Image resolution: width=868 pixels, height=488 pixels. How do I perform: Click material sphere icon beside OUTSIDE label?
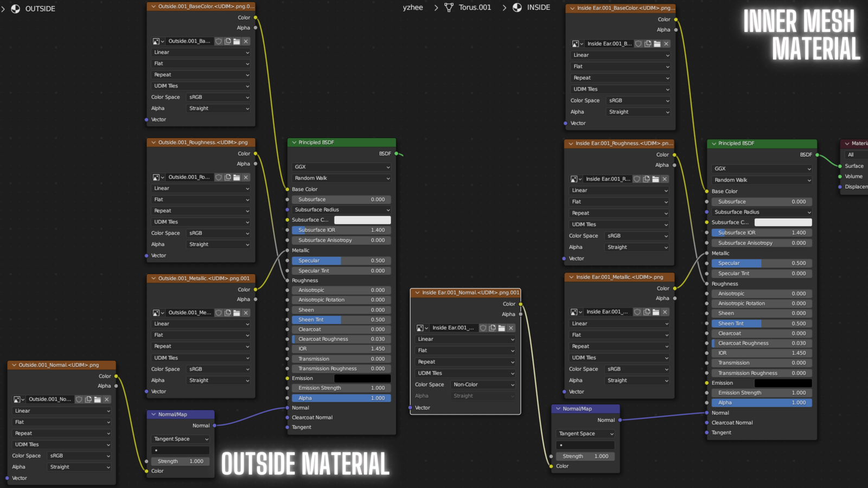pos(16,9)
